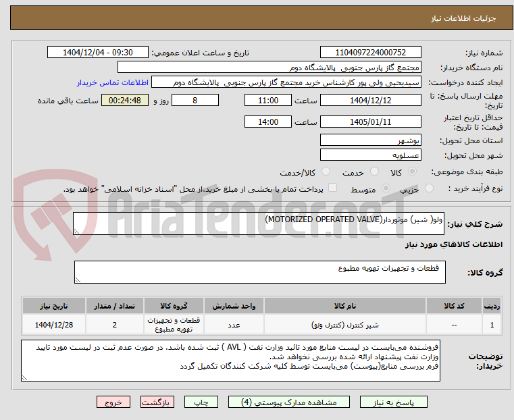Click the countdown timer 00:24:48

[x=125, y=100]
